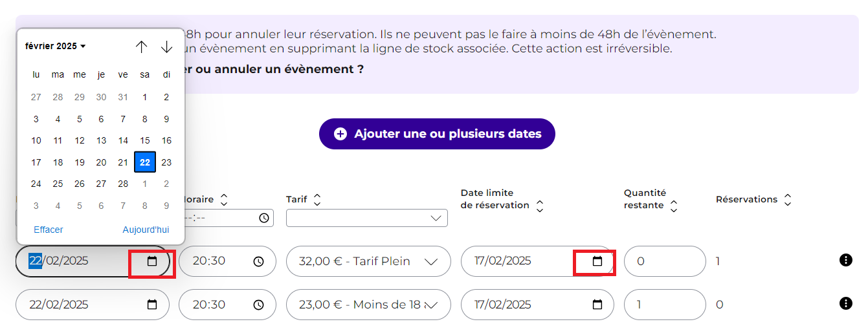This screenshot has height=324, width=868.
Task: Click Aujourd'hui link in calendar
Action: 146,230
